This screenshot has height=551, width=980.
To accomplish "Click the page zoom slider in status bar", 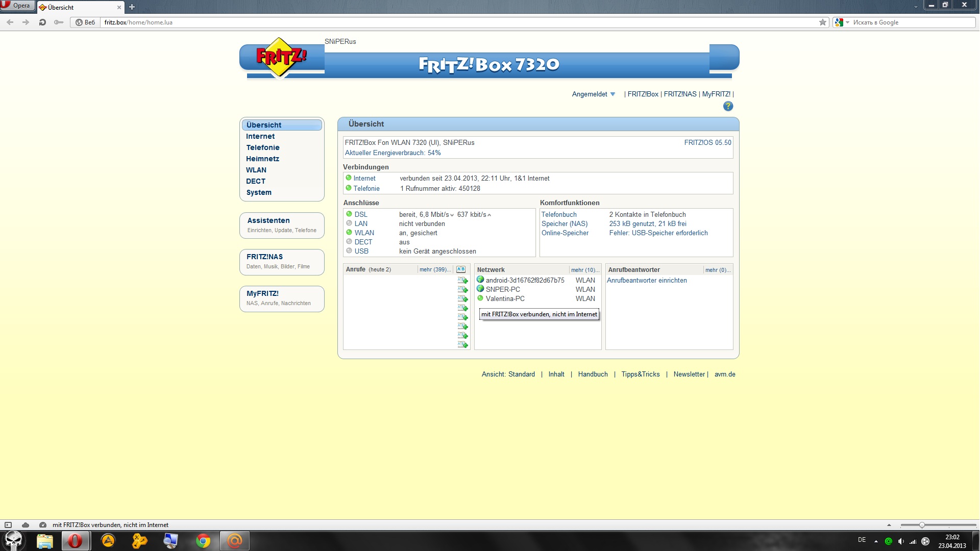I will coord(921,524).
